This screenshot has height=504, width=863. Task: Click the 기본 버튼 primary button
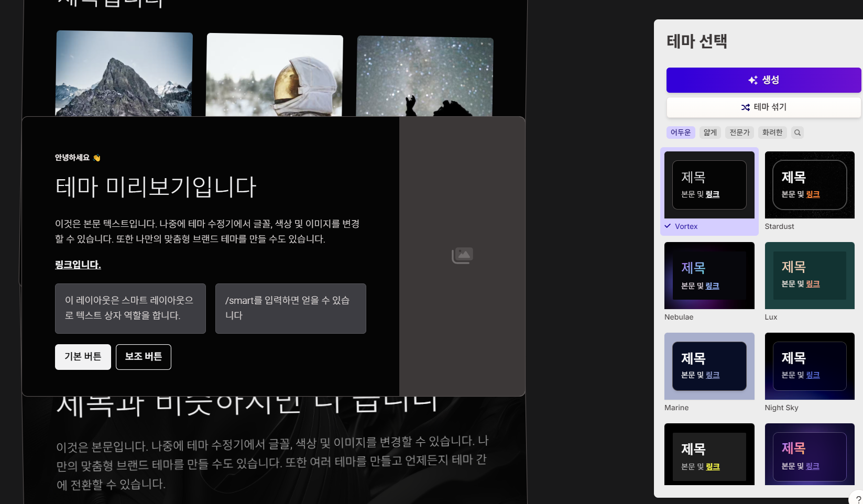pyautogui.click(x=83, y=357)
